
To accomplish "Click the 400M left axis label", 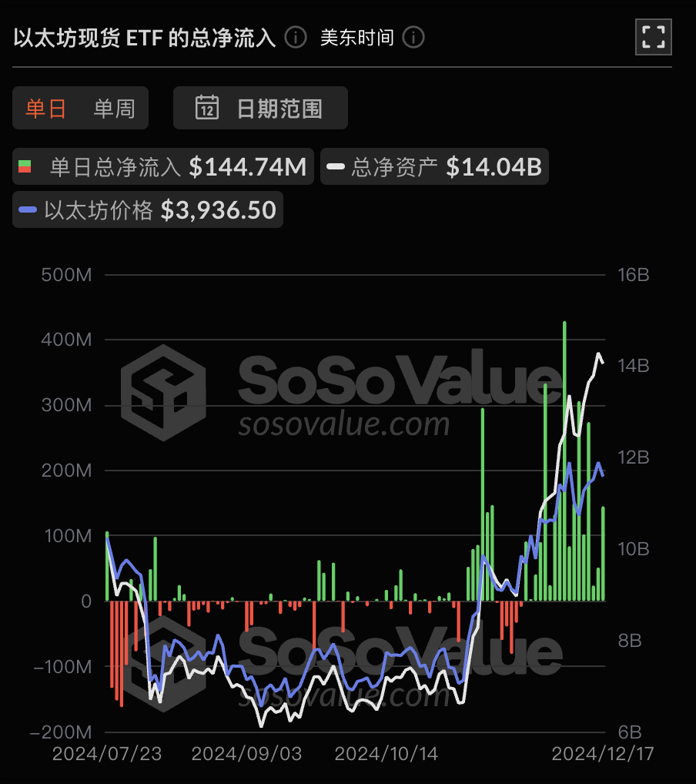I will [x=66, y=340].
